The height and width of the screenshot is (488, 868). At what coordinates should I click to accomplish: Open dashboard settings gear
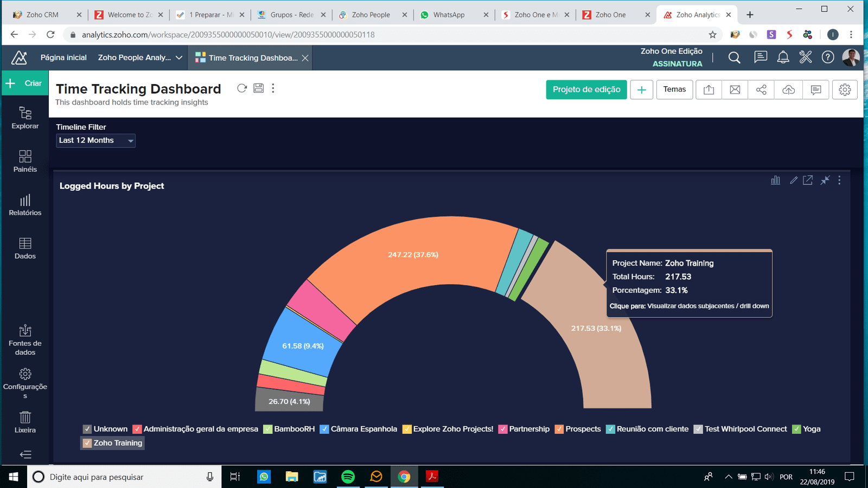click(845, 89)
